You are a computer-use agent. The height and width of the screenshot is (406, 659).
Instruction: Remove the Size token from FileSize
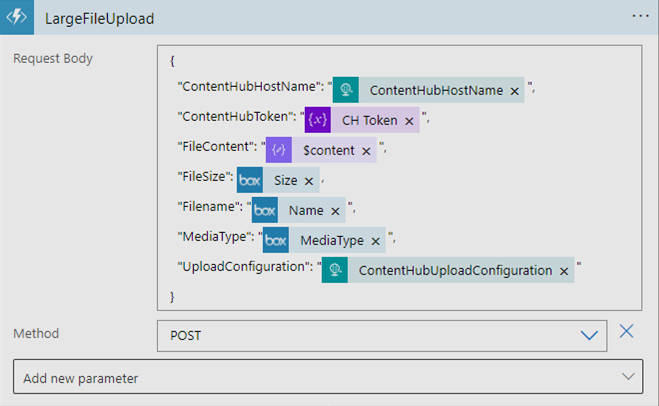[309, 181]
